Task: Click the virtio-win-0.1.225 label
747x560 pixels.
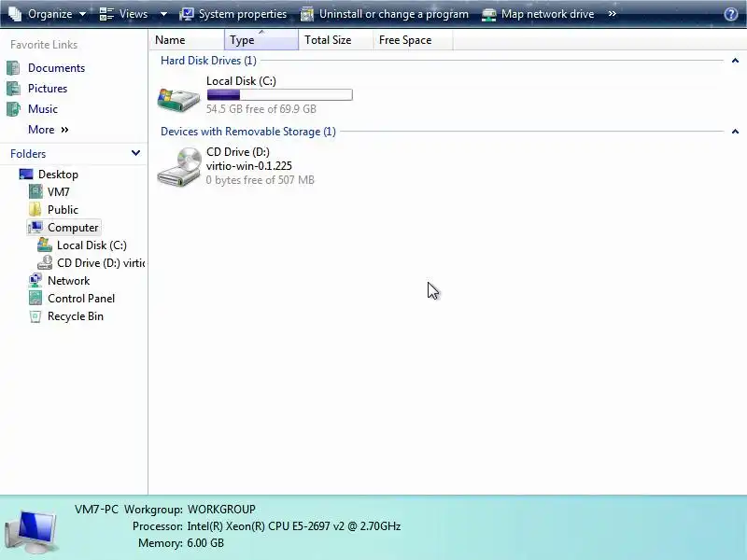Action: (x=249, y=166)
